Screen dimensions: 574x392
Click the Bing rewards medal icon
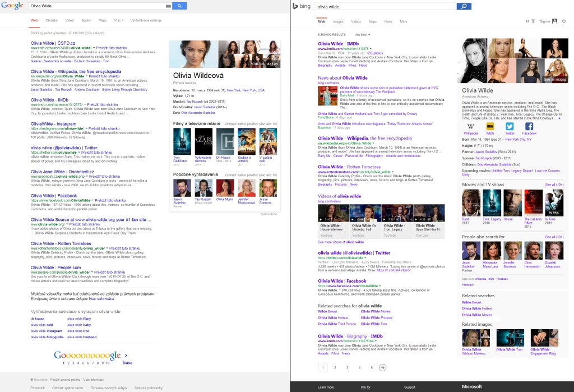[x=532, y=21]
